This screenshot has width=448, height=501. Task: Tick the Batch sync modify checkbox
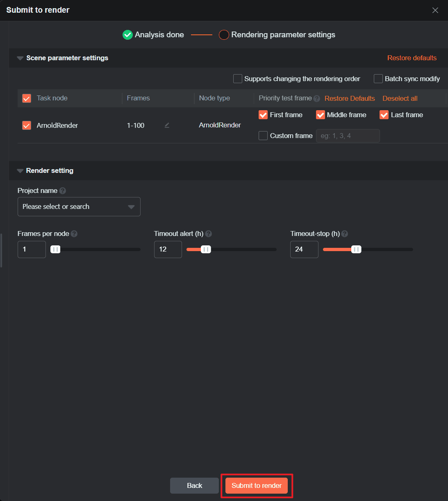click(x=378, y=79)
